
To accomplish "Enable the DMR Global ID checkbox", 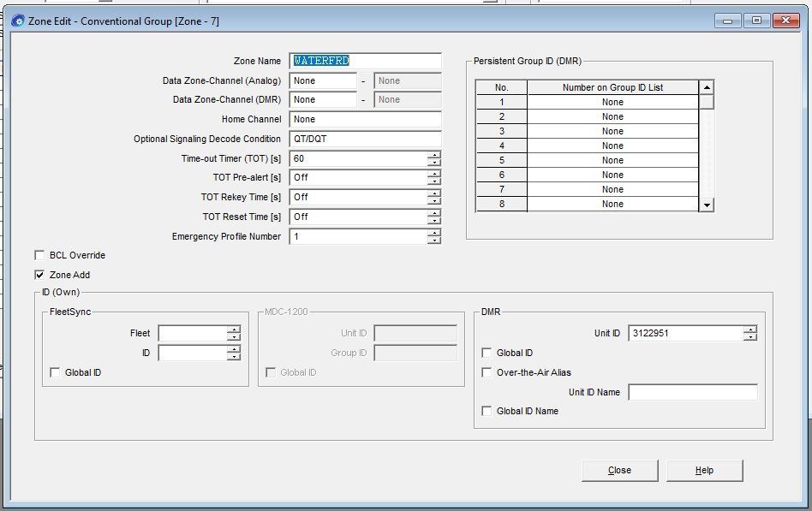I will (x=487, y=353).
